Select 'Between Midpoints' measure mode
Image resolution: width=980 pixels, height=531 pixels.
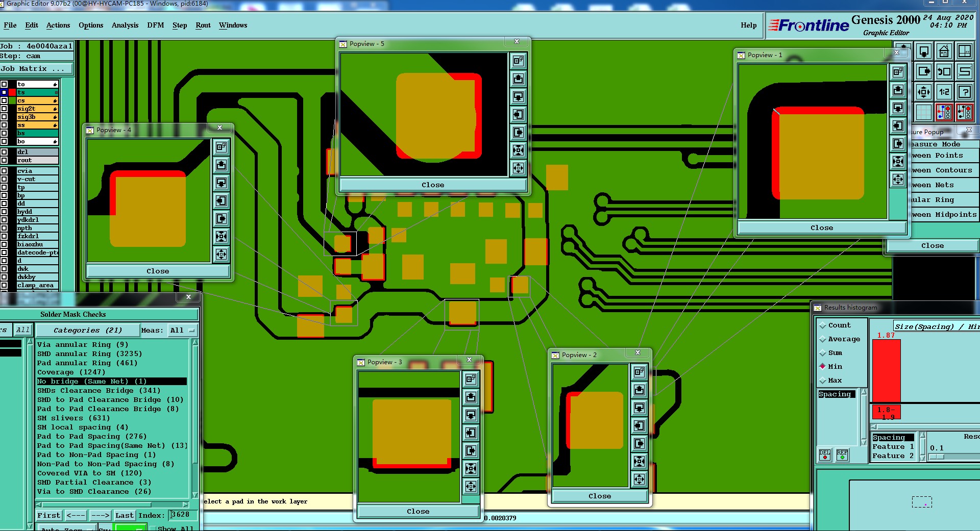point(944,215)
